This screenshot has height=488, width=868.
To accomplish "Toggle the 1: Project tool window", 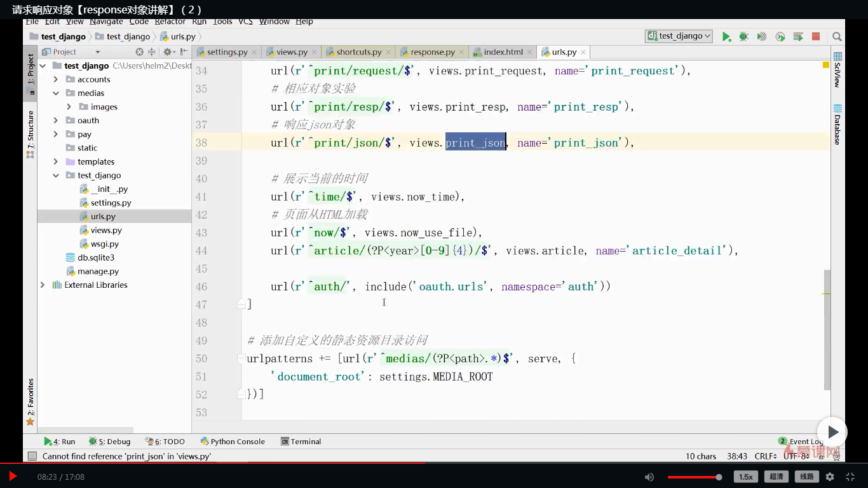I will pyautogui.click(x=30, y=70).
